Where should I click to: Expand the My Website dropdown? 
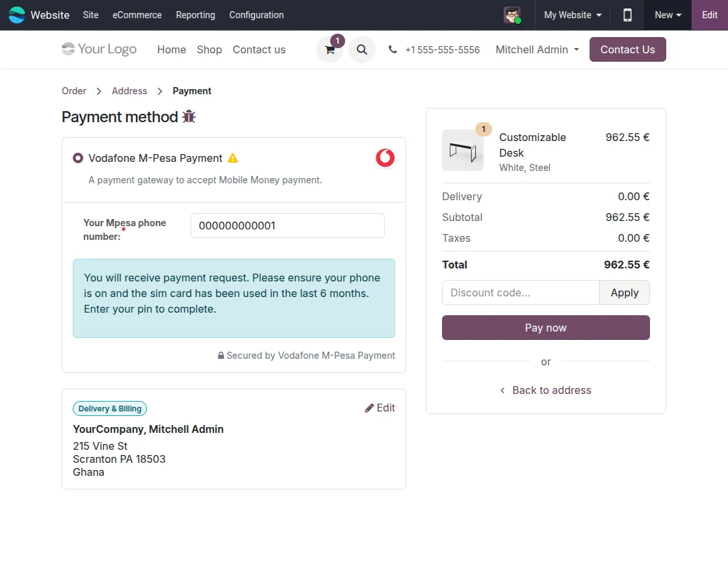coord(573,15)
